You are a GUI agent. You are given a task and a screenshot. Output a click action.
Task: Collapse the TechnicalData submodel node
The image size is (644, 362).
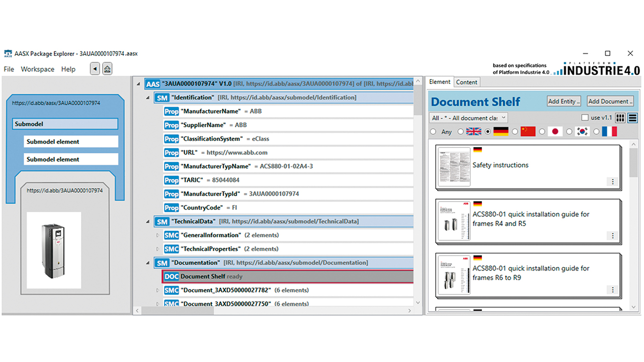pos(148,221)
